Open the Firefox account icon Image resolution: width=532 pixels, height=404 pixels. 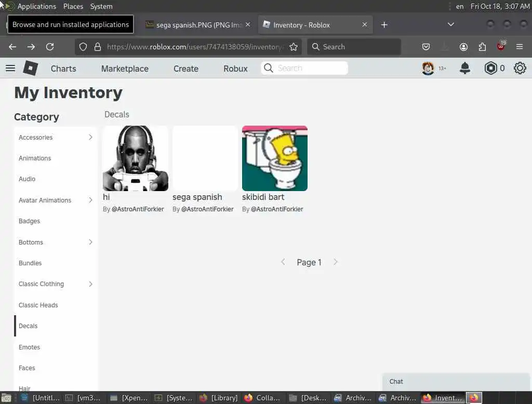[x=463, y=47]
